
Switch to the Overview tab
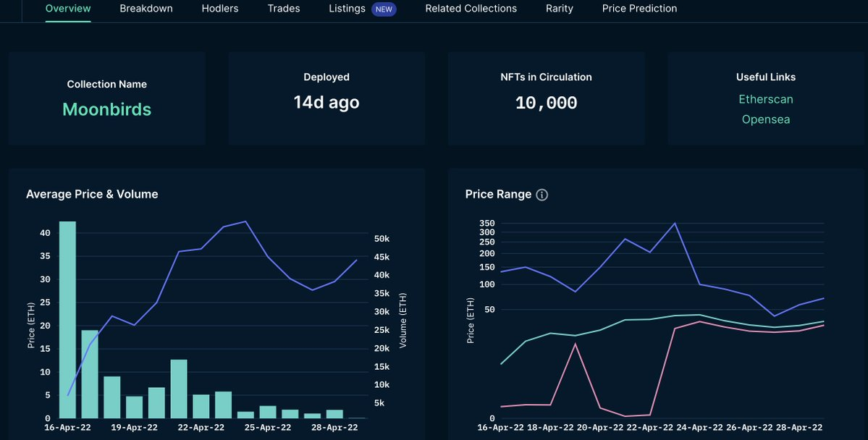tap(68, 9)
